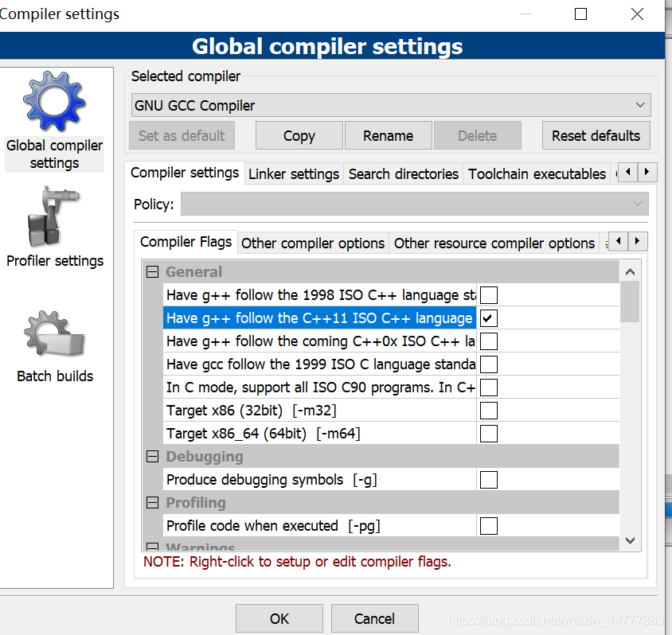Select Profile code when executed row
Screen dimensions: 672x635
coord(319,526)
